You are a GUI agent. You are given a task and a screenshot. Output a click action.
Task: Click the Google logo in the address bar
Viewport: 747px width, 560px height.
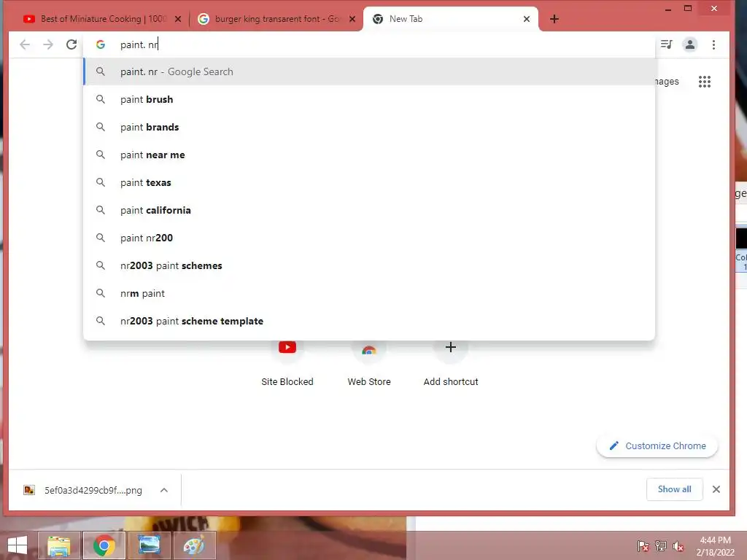(101, 44)
